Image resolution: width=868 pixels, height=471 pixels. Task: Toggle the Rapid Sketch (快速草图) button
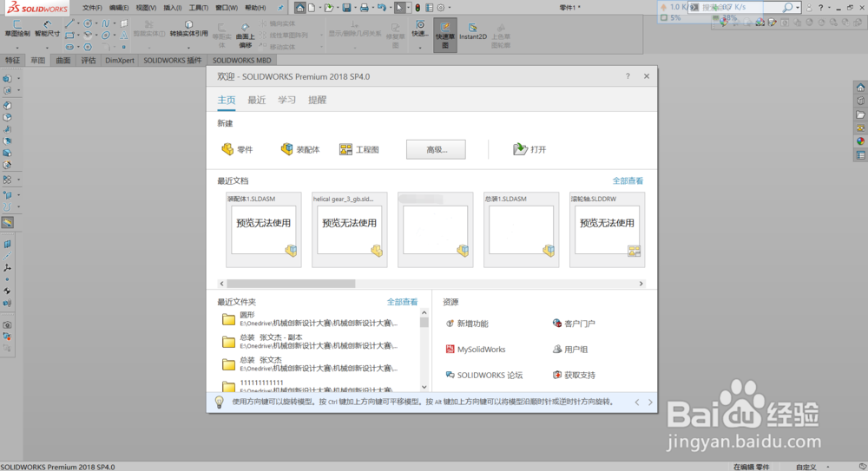pyautogui.click(x=445, y=35)
